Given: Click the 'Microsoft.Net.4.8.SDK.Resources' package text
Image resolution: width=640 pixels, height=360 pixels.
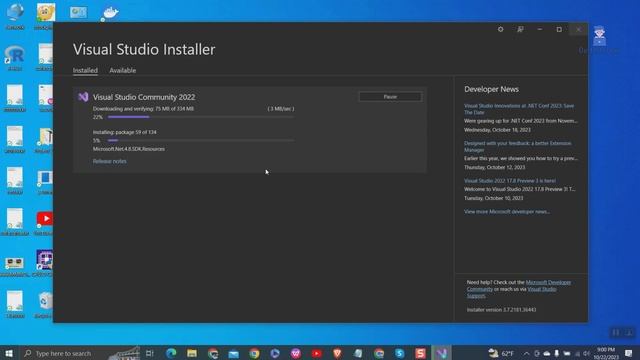Looking at the screenshot, I should point(129,149).
